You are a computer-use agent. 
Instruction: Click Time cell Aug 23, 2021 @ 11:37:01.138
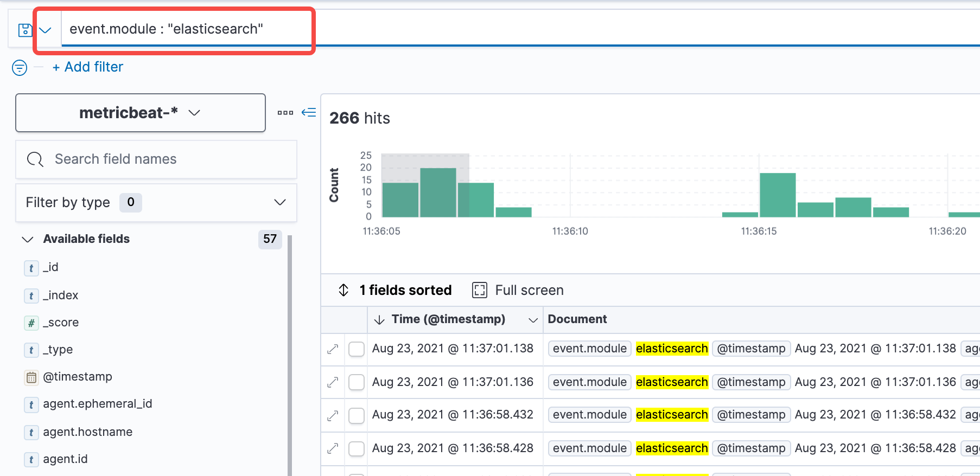[453, 349]
